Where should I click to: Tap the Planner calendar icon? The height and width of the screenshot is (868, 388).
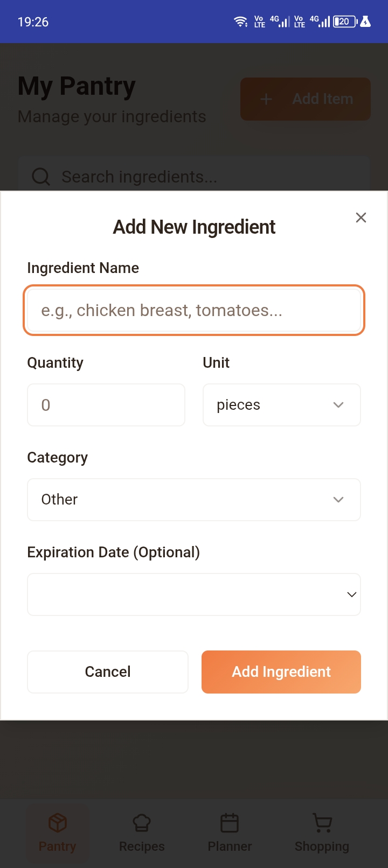[230, 823]
